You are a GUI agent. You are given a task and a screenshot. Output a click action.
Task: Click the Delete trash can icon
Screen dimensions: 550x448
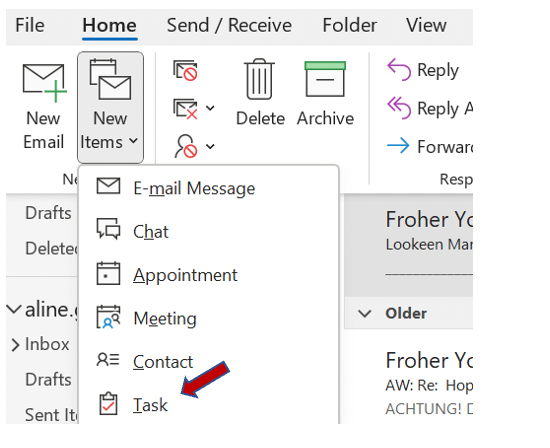(x=259, y=79)
